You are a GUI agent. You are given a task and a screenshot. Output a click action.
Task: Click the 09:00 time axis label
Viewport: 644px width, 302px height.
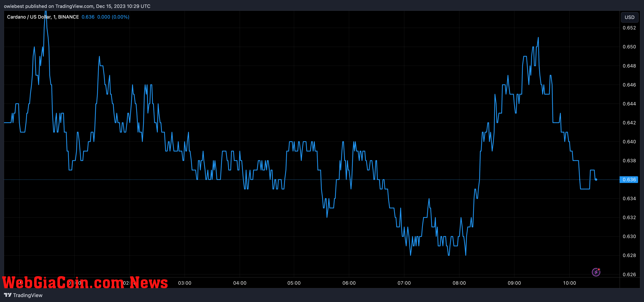[x=514, y=283]
